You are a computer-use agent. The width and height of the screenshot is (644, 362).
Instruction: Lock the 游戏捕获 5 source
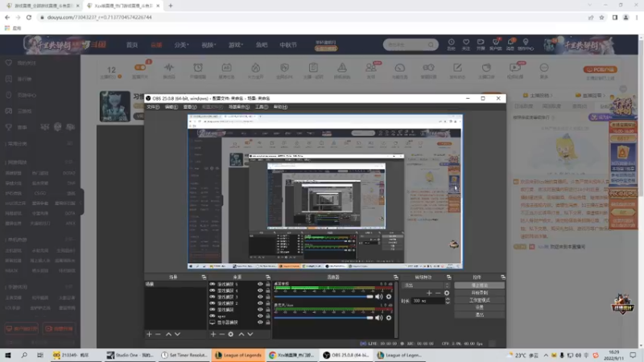(x=268, y=284)
